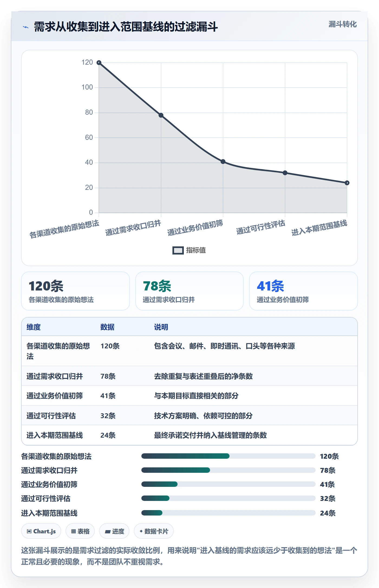Click table cell 去除重复与表述重叠后的净条数
This screenshot has height=588, width=379.
pos(203,376)
